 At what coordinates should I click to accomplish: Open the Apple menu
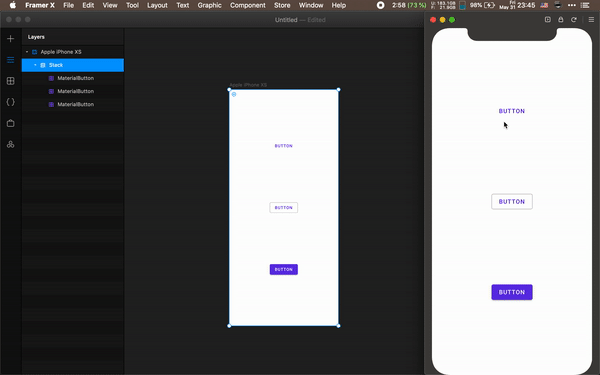pyautogui.click(x=13, y=5)
